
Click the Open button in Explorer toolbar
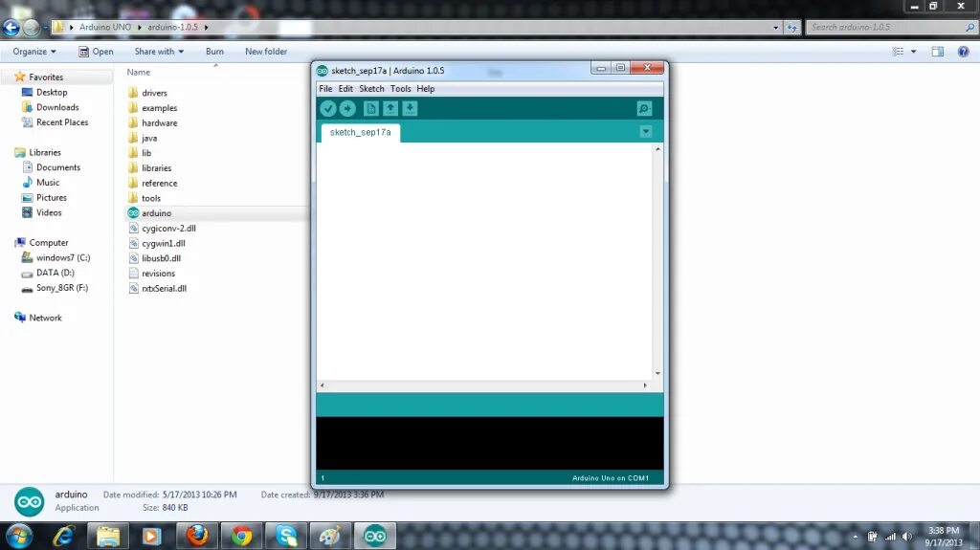[96, 52]
